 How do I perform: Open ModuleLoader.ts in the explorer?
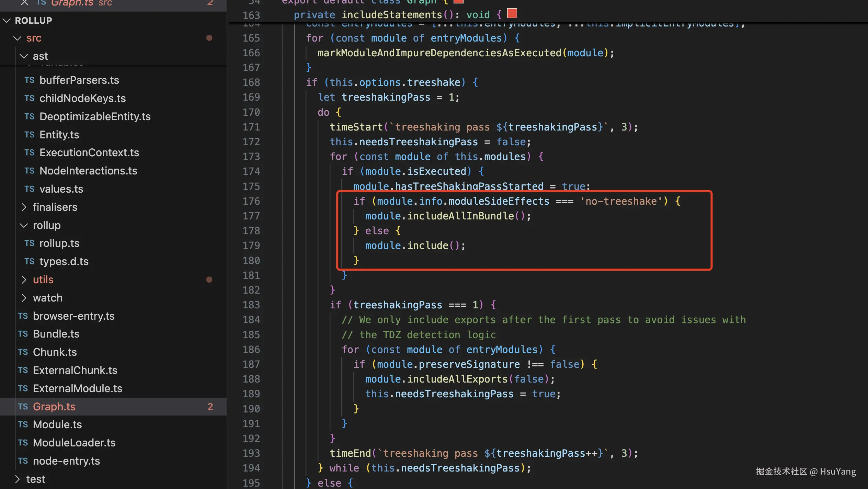(74, 443)
